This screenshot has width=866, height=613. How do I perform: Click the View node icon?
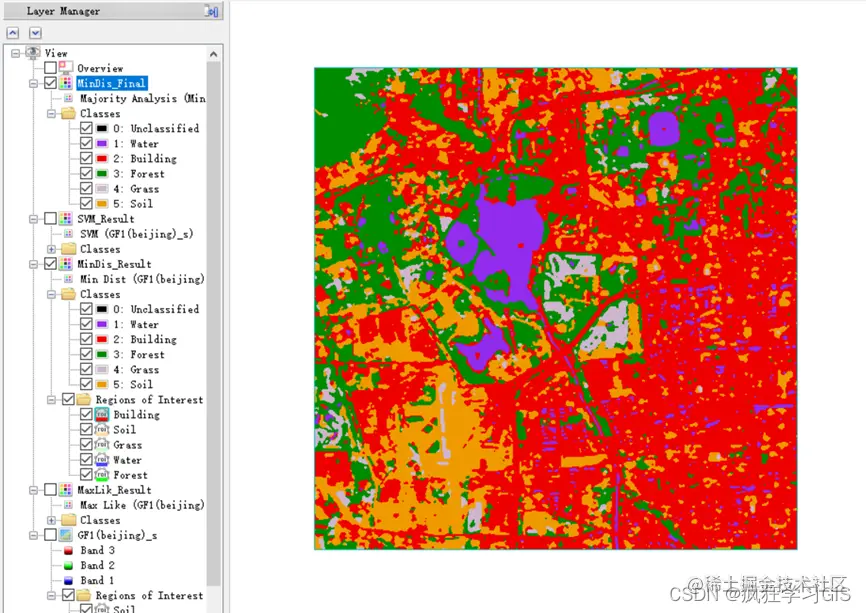coord(33,53)
